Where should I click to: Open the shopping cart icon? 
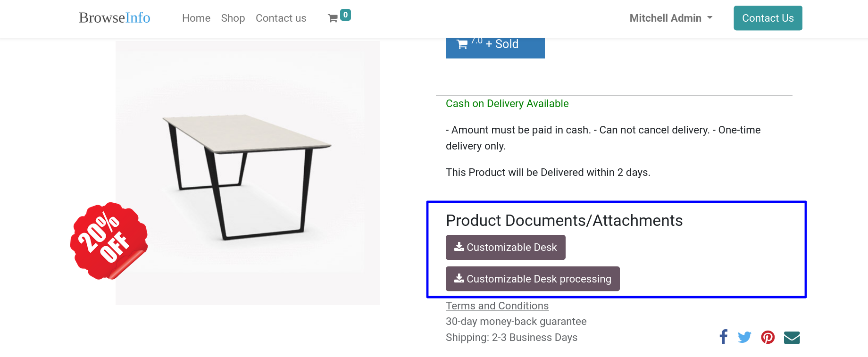click(x=333, y=18)
